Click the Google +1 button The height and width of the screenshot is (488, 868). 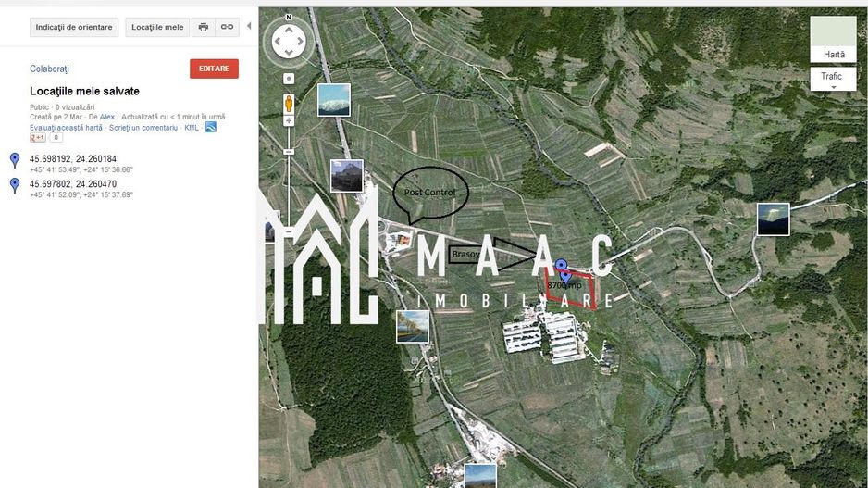[38, 137]
